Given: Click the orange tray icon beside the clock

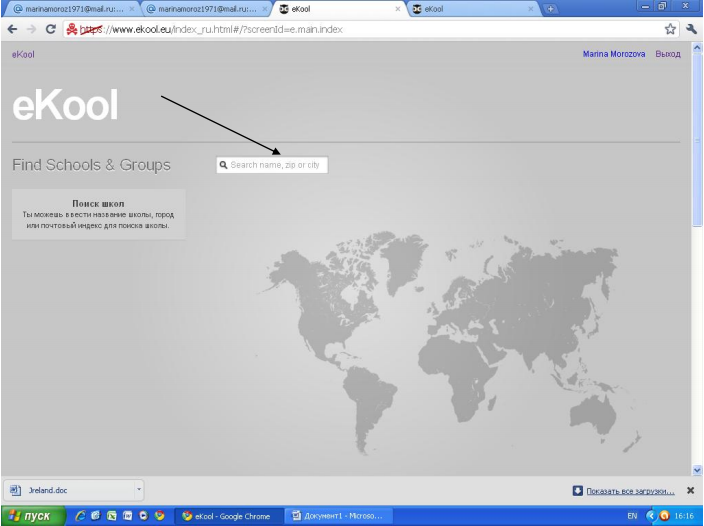Looking at the screenshot, I should click(x=664, y=516).
